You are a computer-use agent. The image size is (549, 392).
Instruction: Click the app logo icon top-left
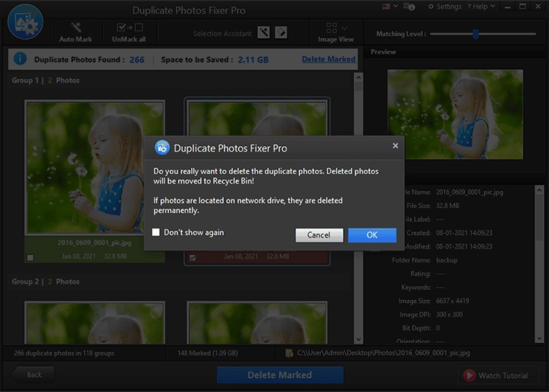[x=25, y=22]
